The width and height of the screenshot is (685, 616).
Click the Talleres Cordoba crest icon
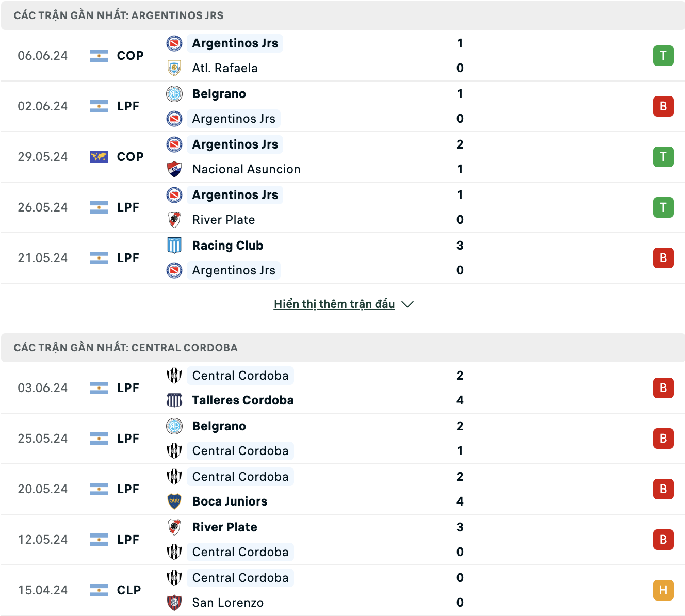(x=174, y=400)
